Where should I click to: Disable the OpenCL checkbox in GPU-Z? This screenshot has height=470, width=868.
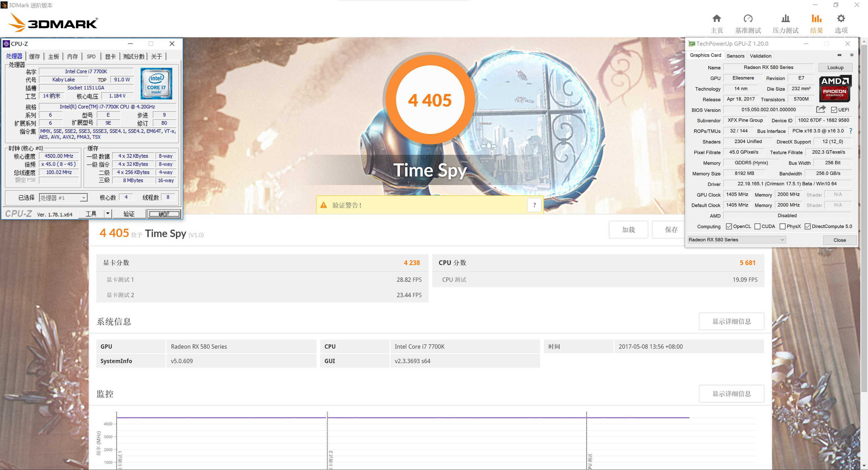click(730, 226)
